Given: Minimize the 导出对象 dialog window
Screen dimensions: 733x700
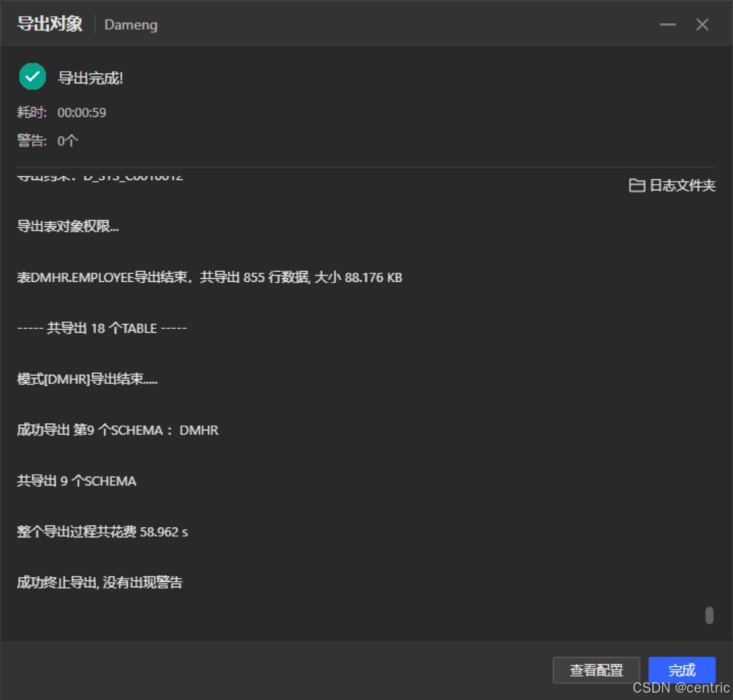Looking at the screenshot, I should tap(668, 24).
